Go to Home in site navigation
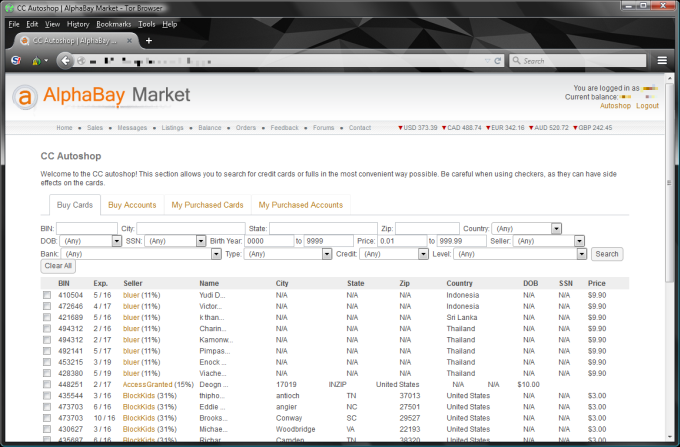680x447 pixels. click(x=64, y=128)
